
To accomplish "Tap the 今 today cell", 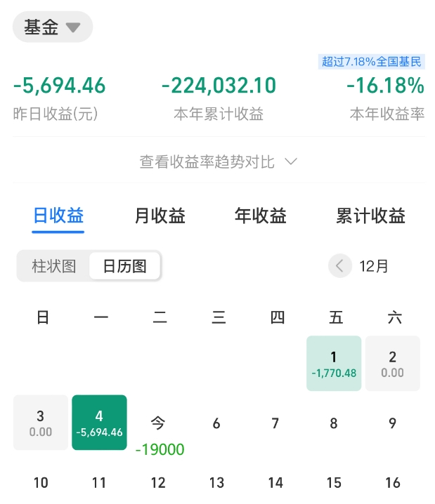I will 158,423.
